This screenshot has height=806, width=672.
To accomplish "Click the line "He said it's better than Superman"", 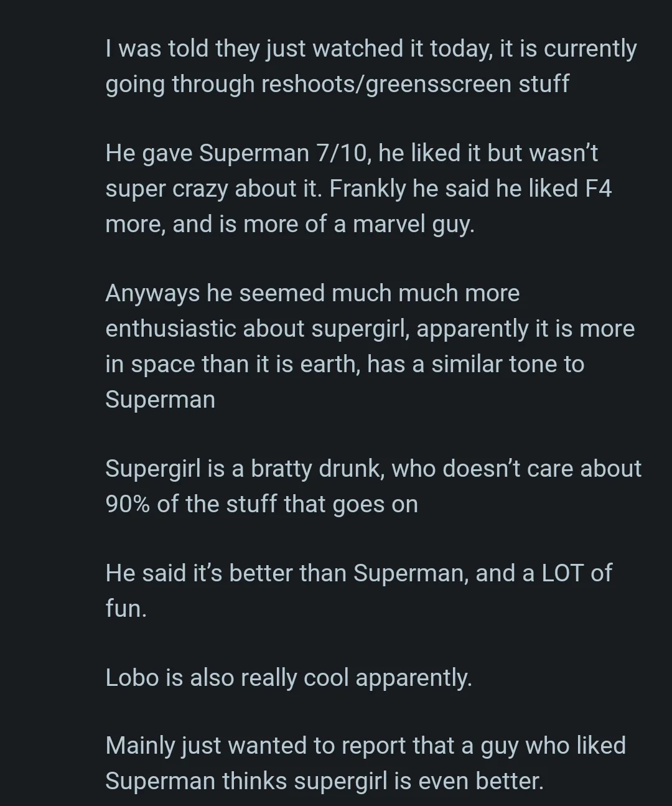I will click(x=358, y=573).
